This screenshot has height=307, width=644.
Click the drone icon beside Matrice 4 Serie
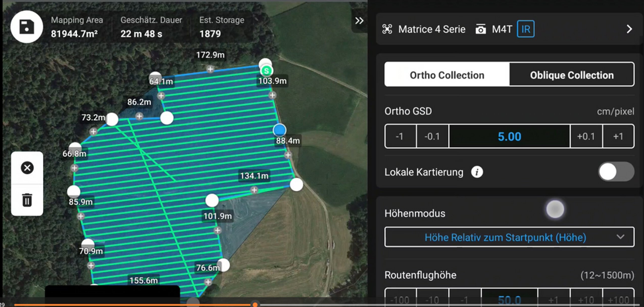point(387,29)
